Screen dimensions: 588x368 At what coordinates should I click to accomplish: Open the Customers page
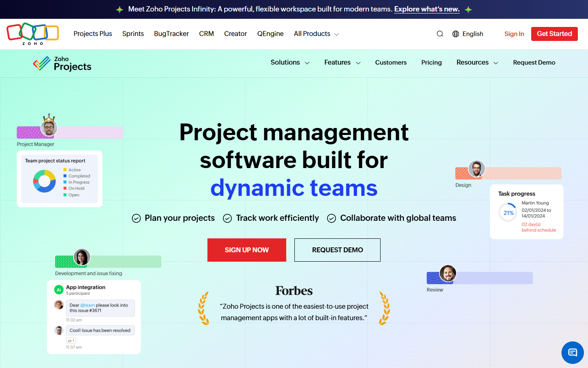(391, 63)
